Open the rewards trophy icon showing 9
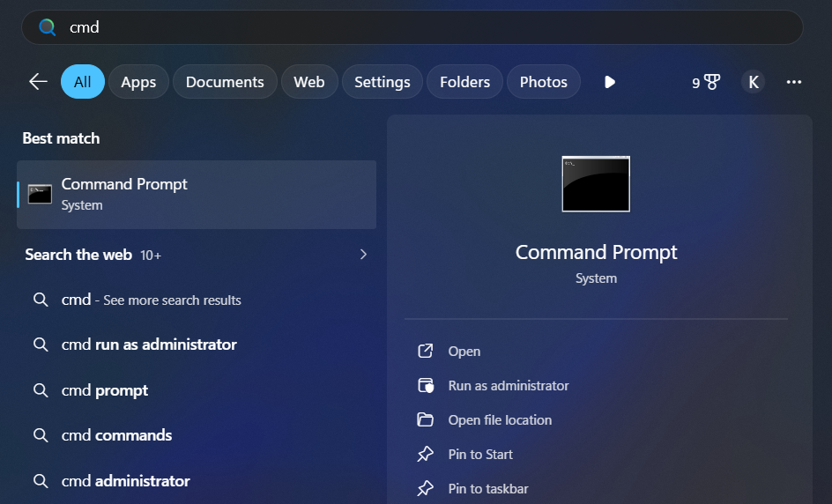This screenshot has height=504, width=832. click(x=706, y=82)
